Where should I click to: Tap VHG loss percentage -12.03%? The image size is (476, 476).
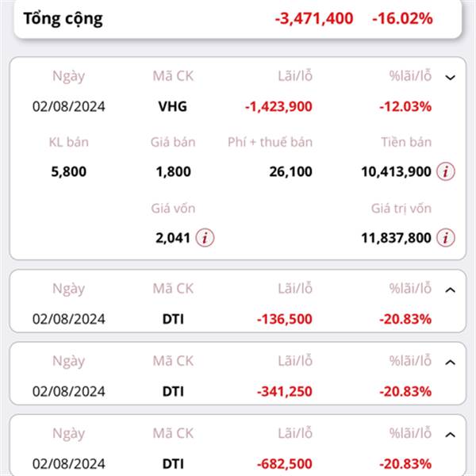(405, 106)
